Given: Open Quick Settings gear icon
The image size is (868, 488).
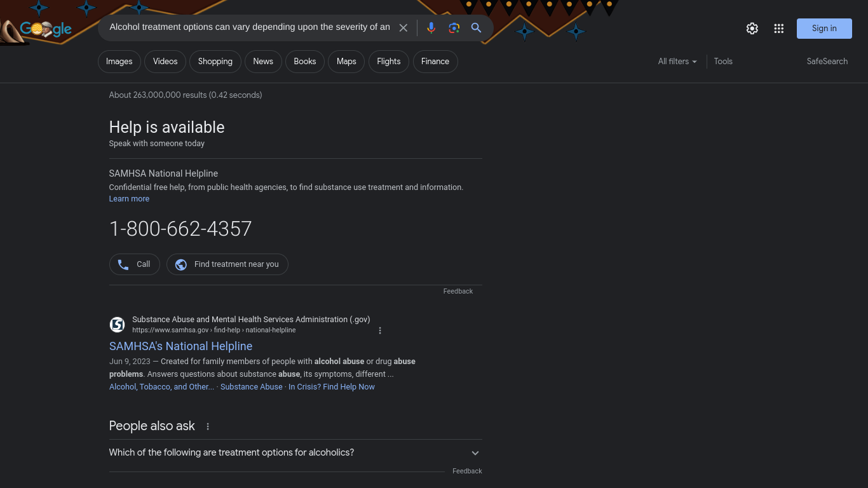Looking at the screenshot, I should (x=752, y=29).
